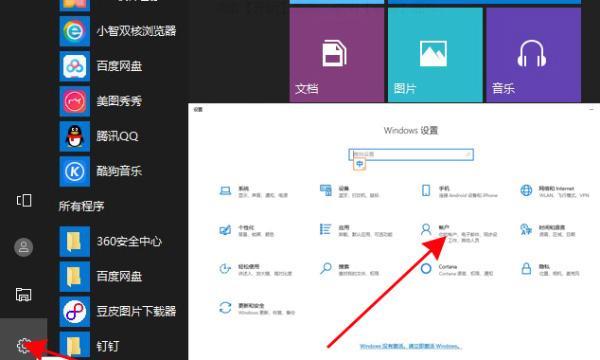Open 系统 settings category

point(253,191)
